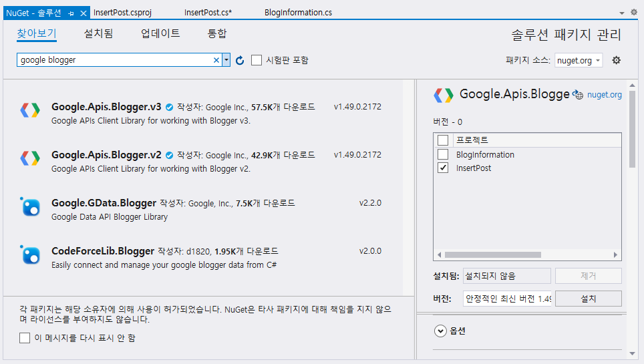Open document tab options gear icon

point(634,12)
